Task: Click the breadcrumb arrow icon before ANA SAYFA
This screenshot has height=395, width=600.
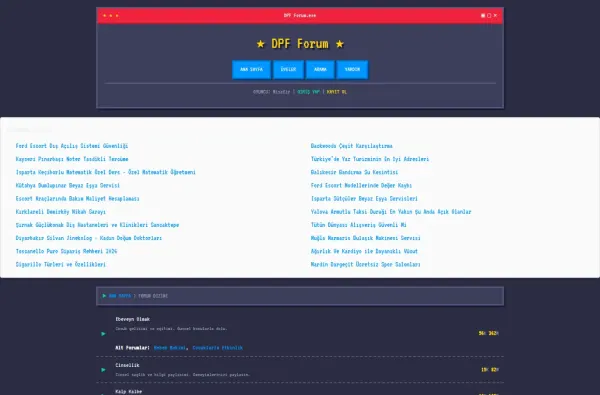Action: [x=104, y=296]
